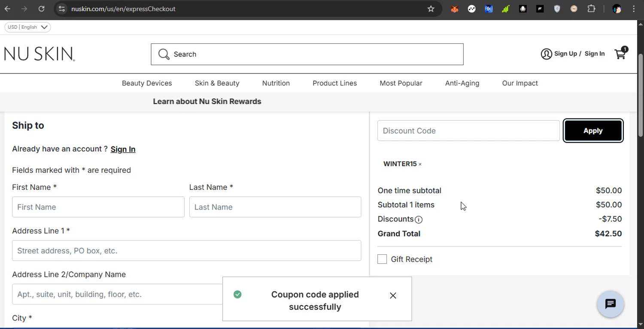Open the Product Lines menu
644x329 pixels.
coord(334,83)
